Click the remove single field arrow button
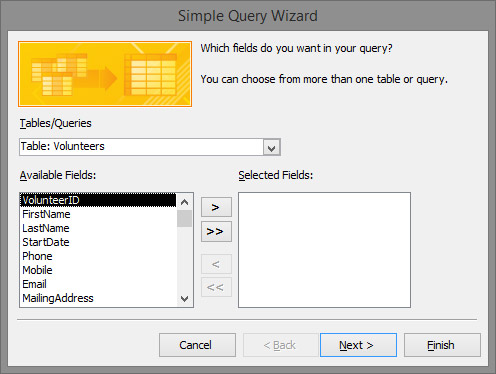Viewport: 496px width, 374px height. point(216,264)
